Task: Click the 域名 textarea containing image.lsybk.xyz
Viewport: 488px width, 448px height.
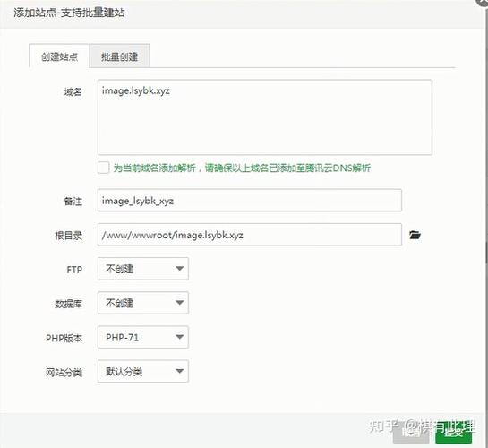Action: pyautogui.click(x=265, y=117)
